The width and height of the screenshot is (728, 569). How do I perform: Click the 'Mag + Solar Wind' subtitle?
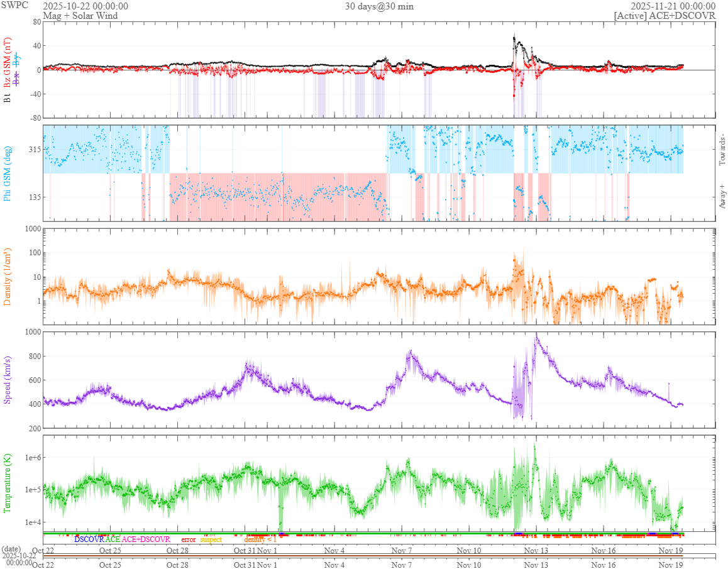point(80,15)
